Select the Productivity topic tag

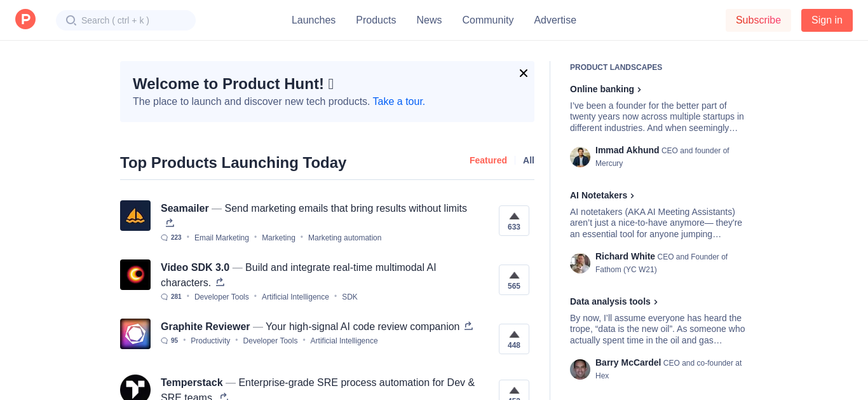(210, 341)
